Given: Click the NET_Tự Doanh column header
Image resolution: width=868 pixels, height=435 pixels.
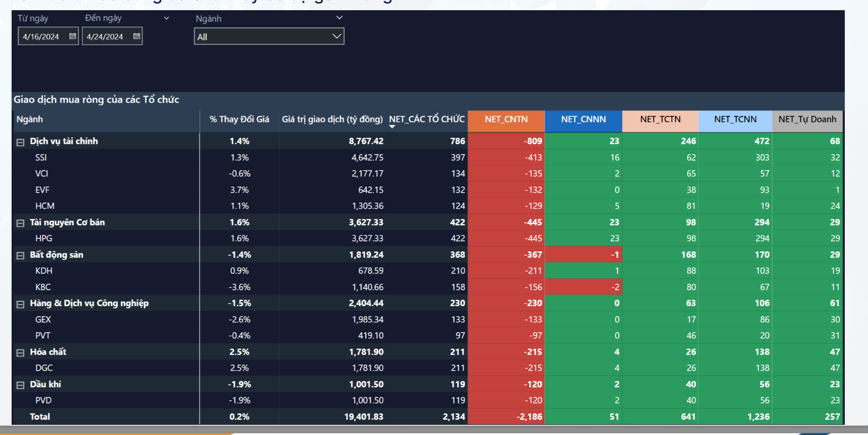Looking at the screenshot, I should pyautogui.click(x=807, y=120).
